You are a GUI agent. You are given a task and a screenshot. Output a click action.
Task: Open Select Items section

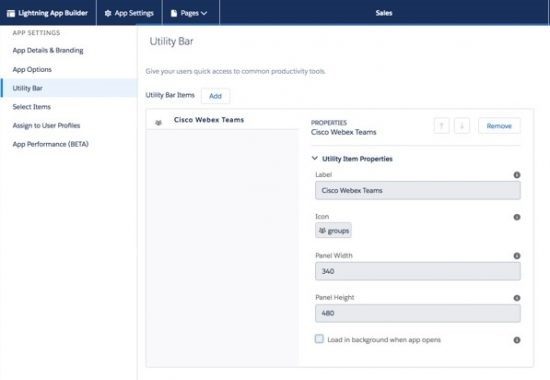pos(32,107)
